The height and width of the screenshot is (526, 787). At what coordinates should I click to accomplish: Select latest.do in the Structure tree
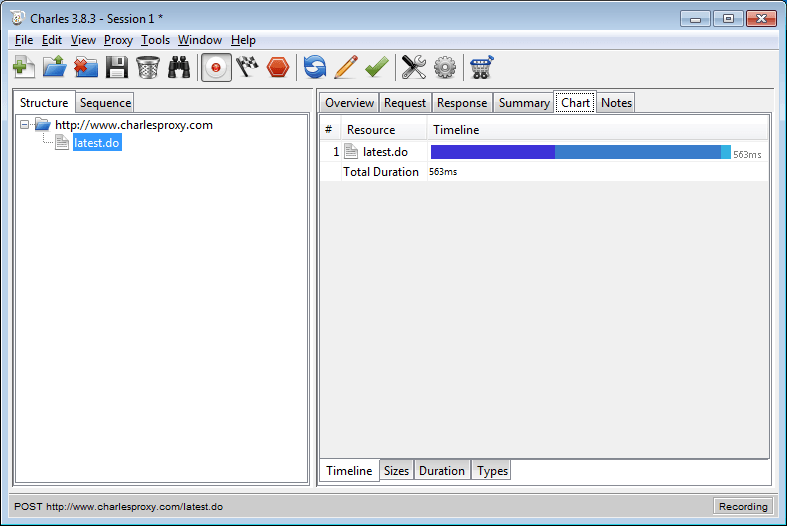[97, 143]
